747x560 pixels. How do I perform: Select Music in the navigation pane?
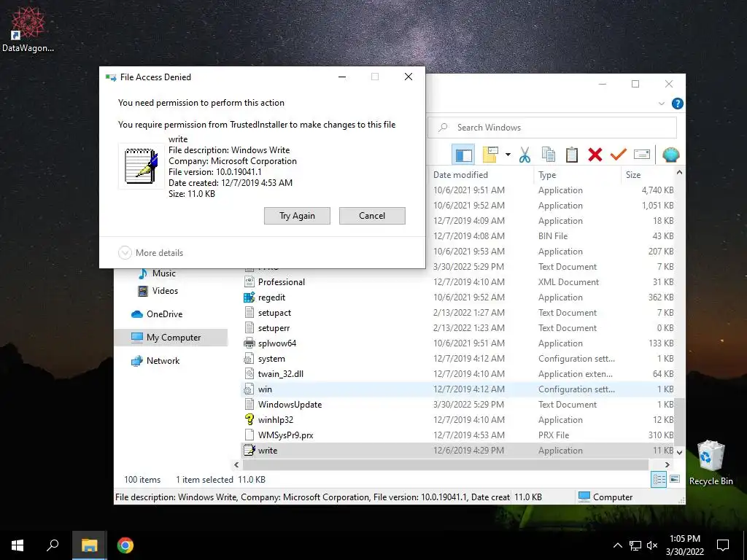164,273
